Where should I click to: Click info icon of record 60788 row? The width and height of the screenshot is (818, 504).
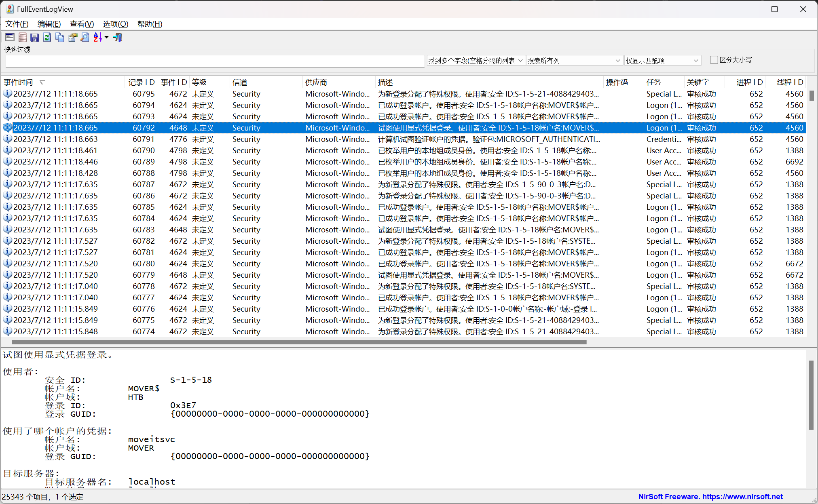[7, 173]
